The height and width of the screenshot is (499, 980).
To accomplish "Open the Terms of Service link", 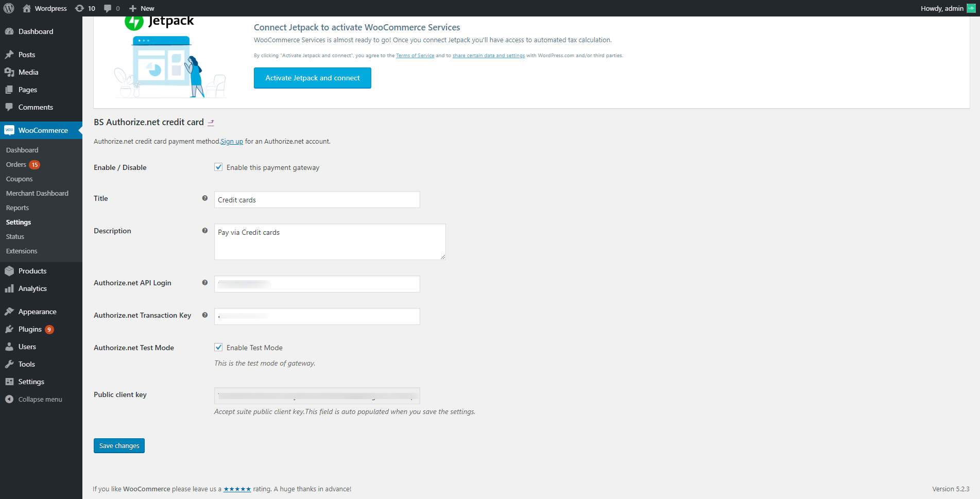I will click(415, 56).
